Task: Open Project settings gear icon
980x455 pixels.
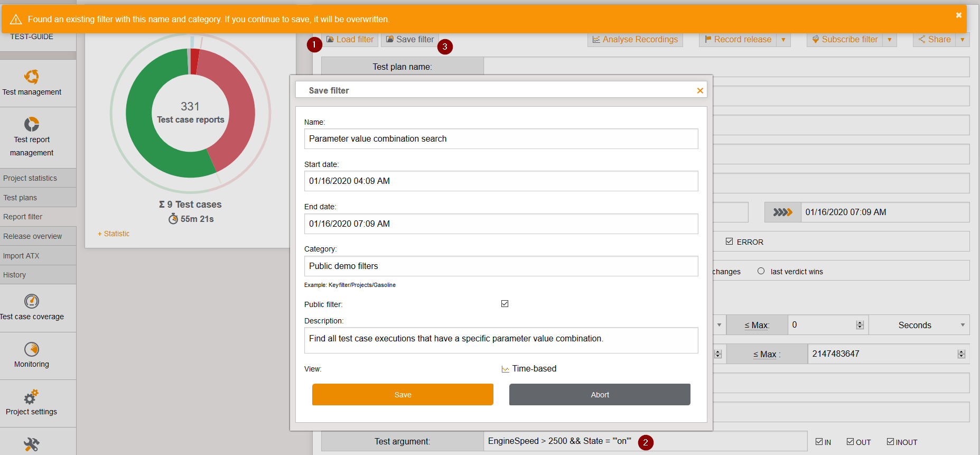Action: pyautogui.click(x=31, y=397)
